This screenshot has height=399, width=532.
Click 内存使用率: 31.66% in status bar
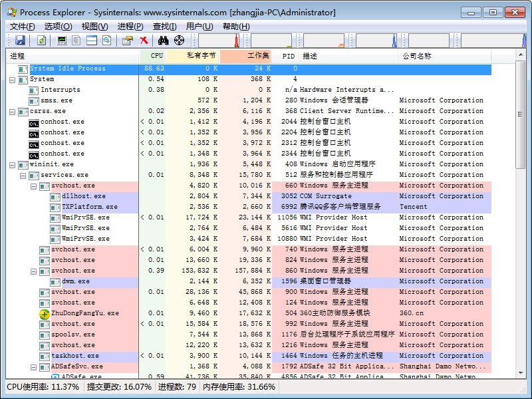click(x=239, y=387)
